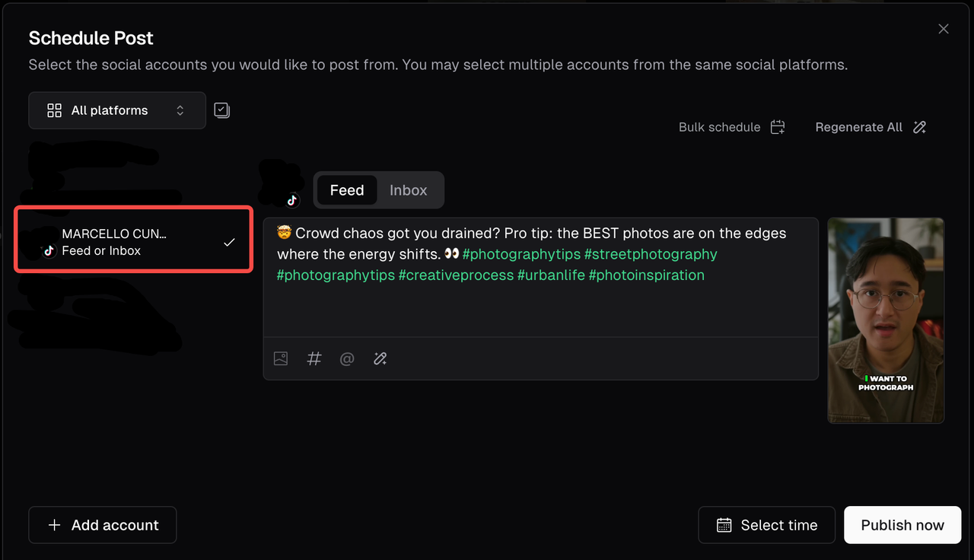This screenshot has height=560, width=974.
Task: Open the video thumbnail preview
Action: pos(886,320)
